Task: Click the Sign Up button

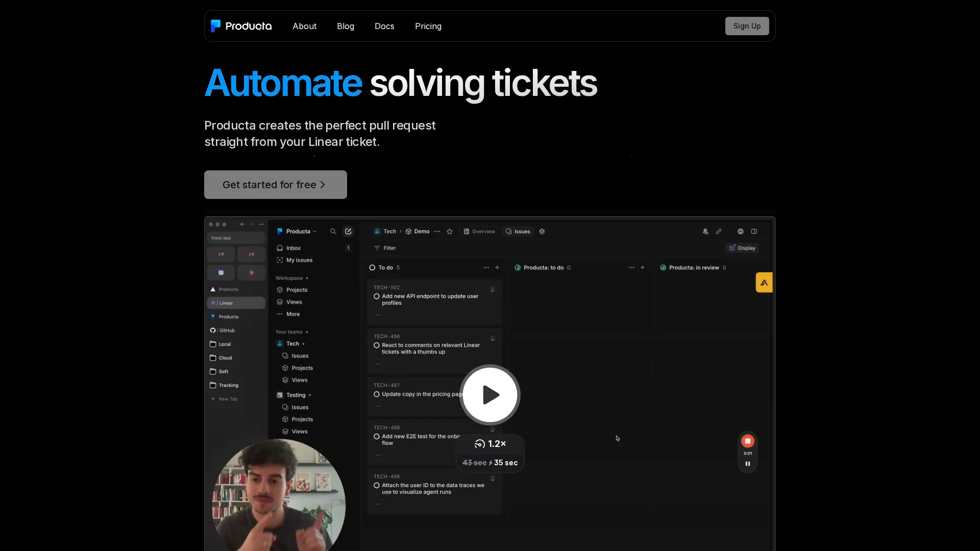Action: (747, 26)
